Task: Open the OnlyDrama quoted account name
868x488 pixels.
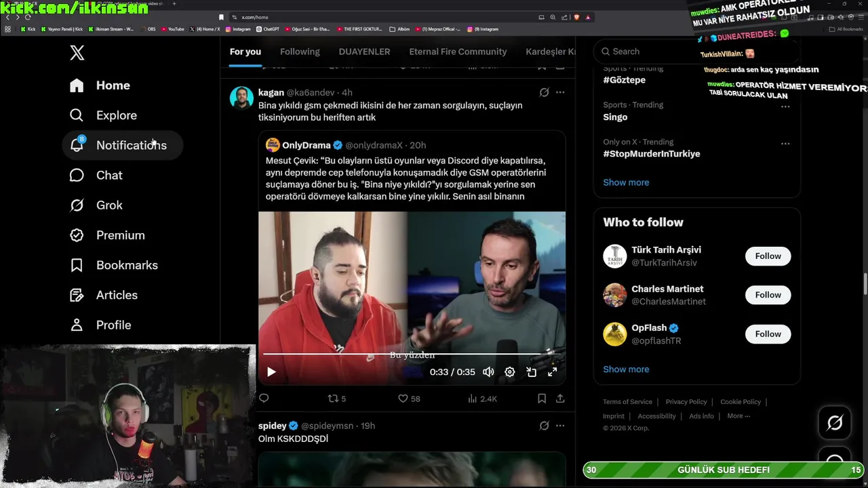Action: 307,145
